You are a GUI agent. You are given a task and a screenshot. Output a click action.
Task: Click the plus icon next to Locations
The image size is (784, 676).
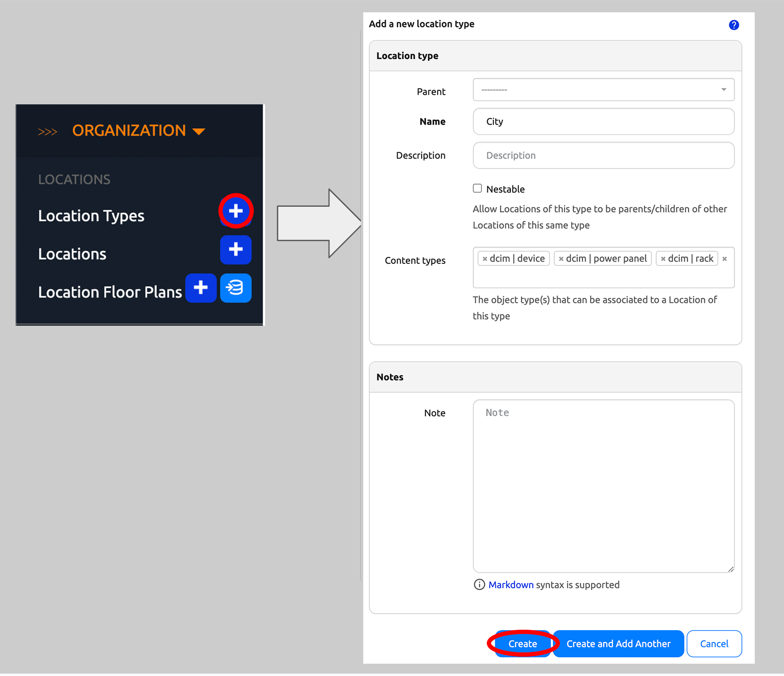click(236, 250)
